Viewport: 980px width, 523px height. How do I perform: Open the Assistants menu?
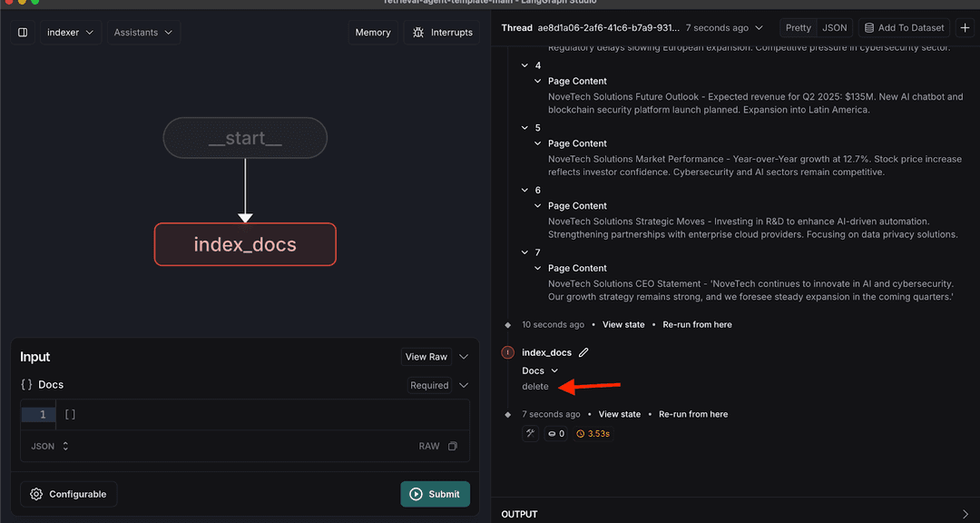pos(142,33)
